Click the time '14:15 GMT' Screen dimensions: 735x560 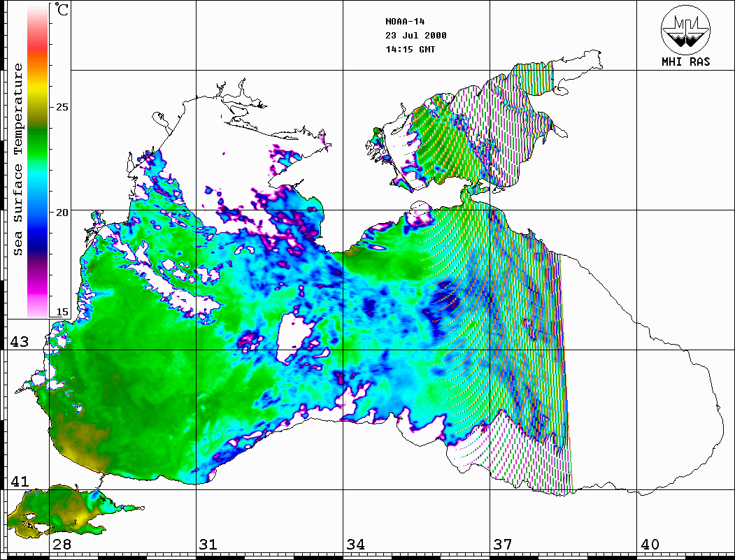click(x=410, y=49)
